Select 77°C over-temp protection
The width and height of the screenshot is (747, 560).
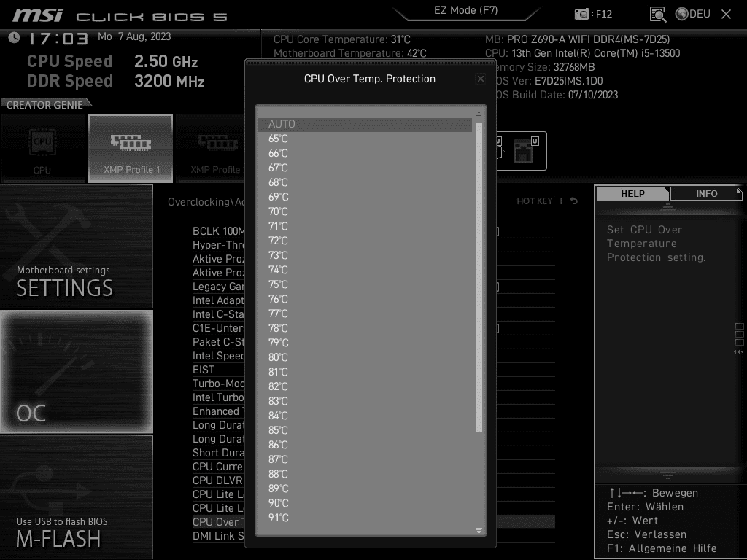[365, 314]
